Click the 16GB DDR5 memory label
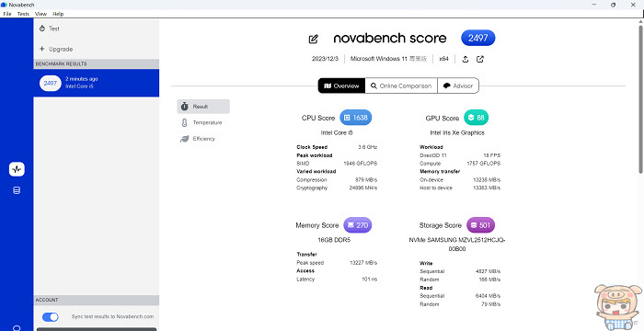Screen dimensions: 644x331 click(333, 240)
